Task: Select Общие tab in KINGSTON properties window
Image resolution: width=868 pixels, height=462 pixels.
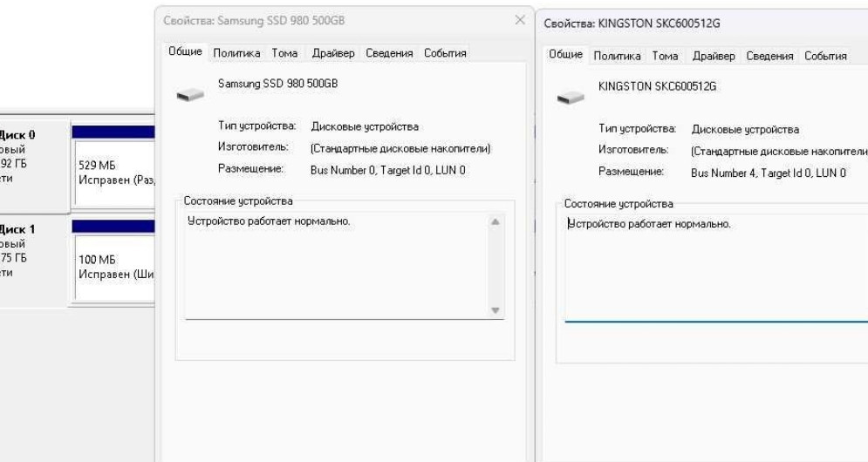Action: pos(565,54)
